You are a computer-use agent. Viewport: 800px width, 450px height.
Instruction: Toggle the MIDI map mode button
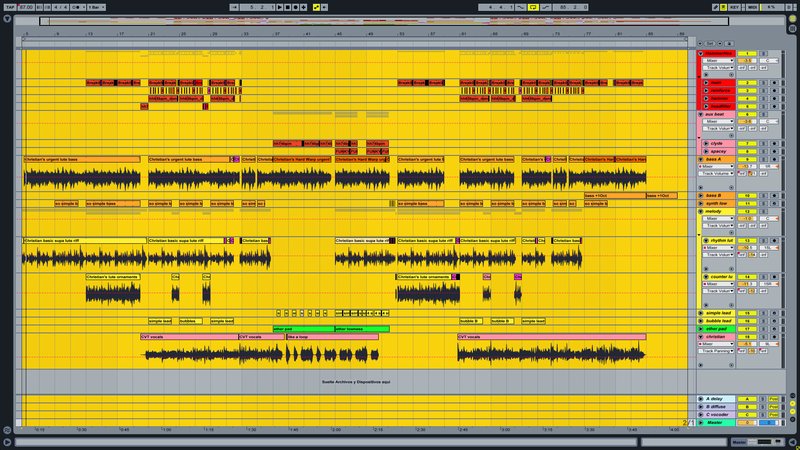coord(752,7)
